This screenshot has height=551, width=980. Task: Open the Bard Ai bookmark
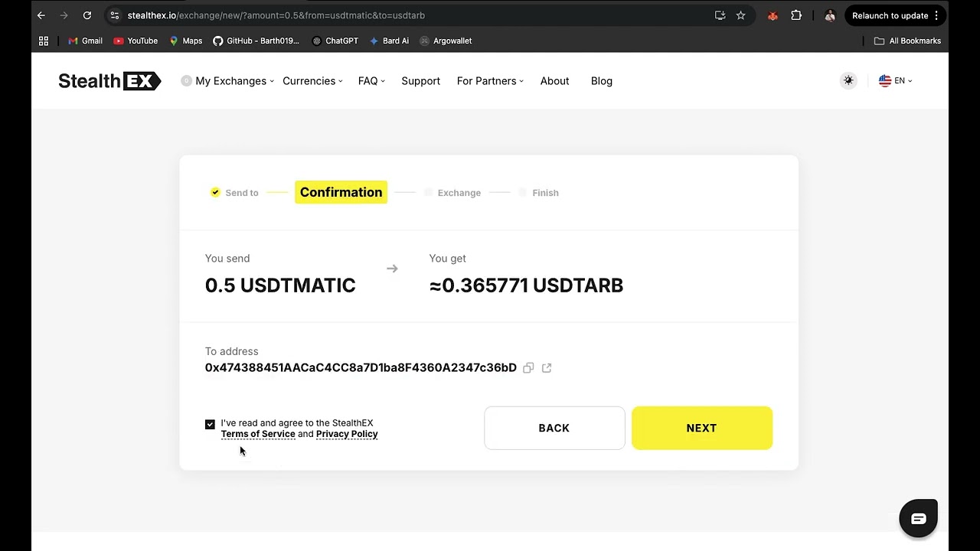(x=389, y=41)
